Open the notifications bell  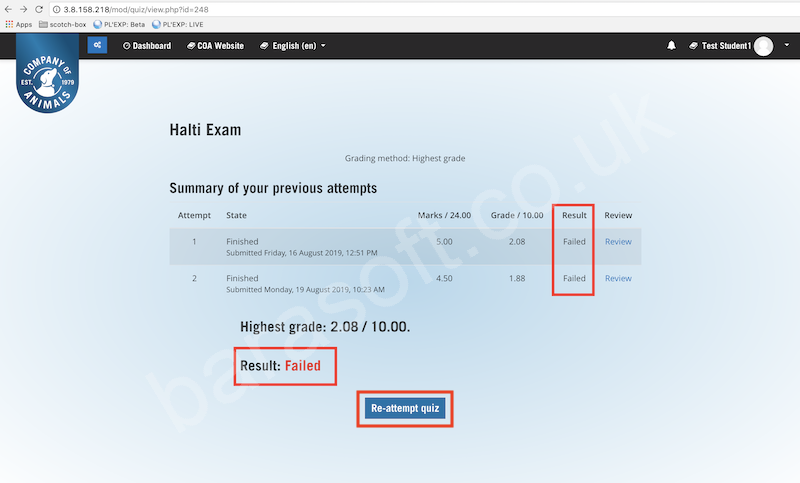coord(671,45)
